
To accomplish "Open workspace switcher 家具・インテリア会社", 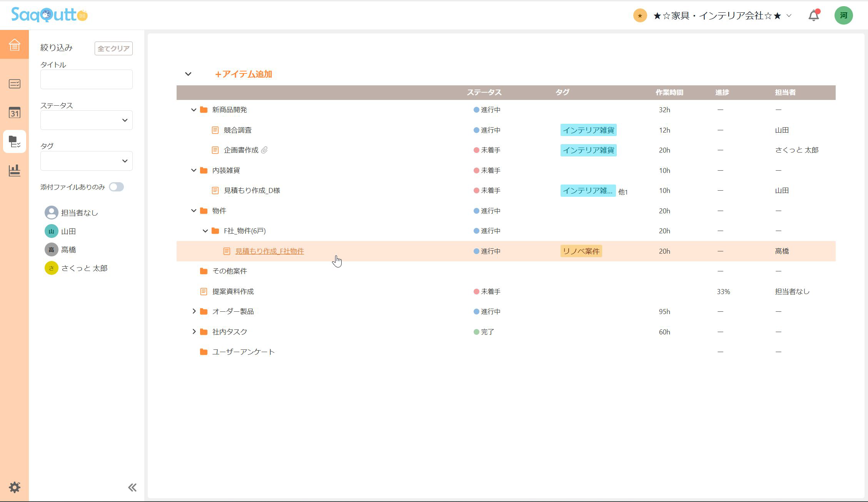I will point(718,16).
